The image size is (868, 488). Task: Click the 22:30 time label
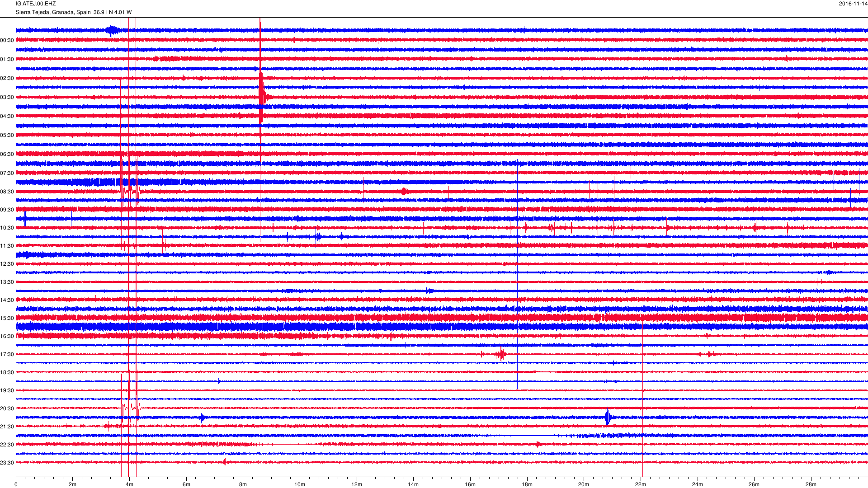point(7,445)
